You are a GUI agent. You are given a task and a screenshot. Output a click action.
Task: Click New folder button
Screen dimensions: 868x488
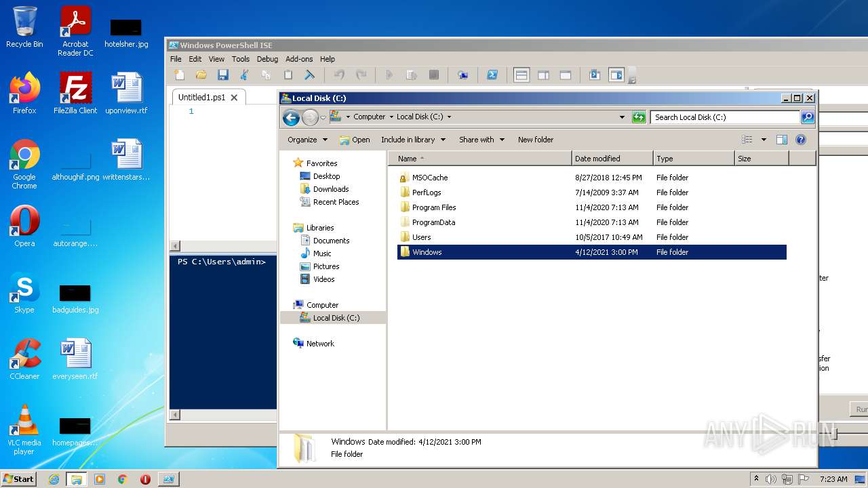(536, 140)
